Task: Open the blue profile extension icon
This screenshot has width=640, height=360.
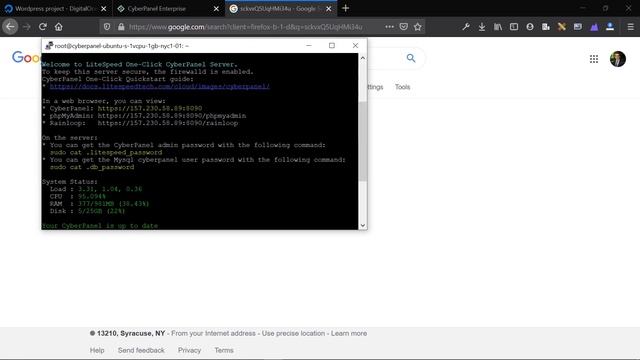Action: [610, 27]
